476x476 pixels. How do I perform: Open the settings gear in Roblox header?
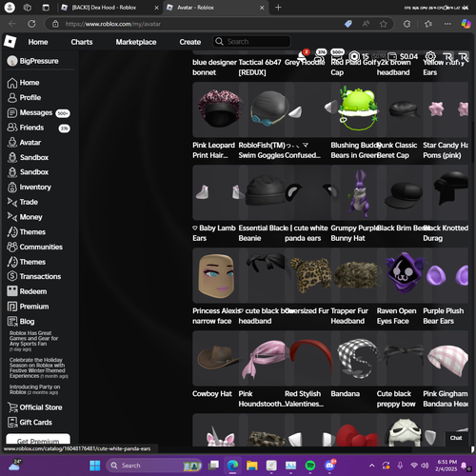click(x=430, y=56)
